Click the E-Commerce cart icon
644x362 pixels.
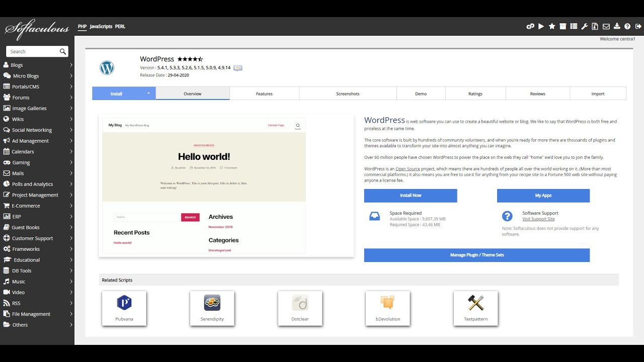[x=7, y=205]
